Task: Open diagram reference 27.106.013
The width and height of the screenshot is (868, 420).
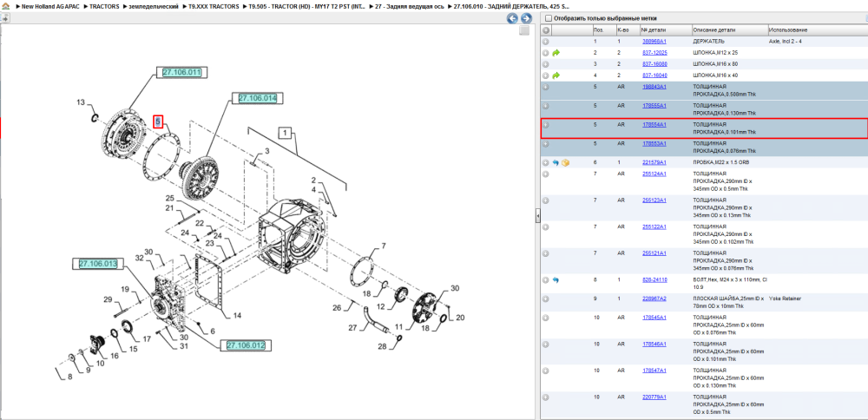Action: pos(98,264)
